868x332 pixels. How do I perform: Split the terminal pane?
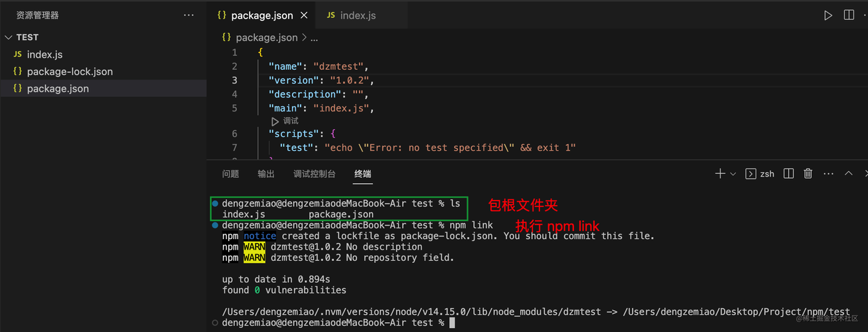[x=788, y=173]
